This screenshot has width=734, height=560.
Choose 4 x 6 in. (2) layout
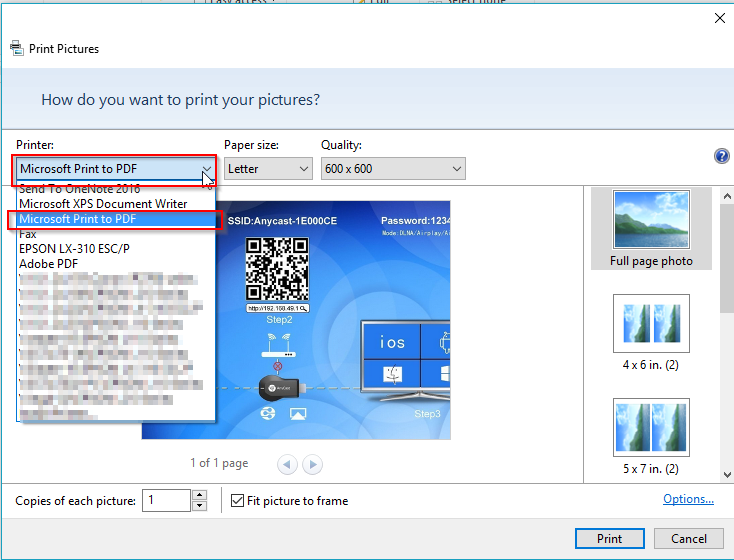pyautogui.click(x=651, y=332)
